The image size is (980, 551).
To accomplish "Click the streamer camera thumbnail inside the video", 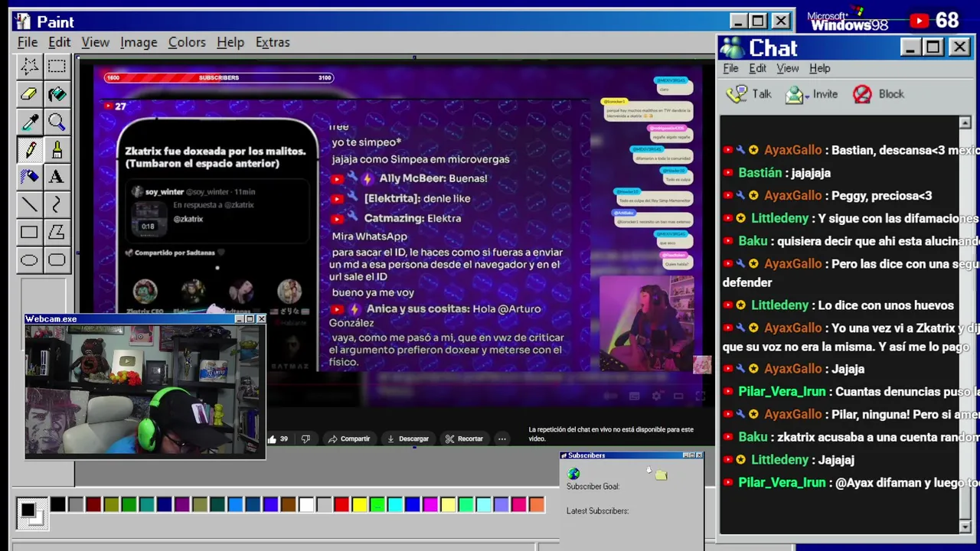I will pyautogui.click(x=648, y=323).
